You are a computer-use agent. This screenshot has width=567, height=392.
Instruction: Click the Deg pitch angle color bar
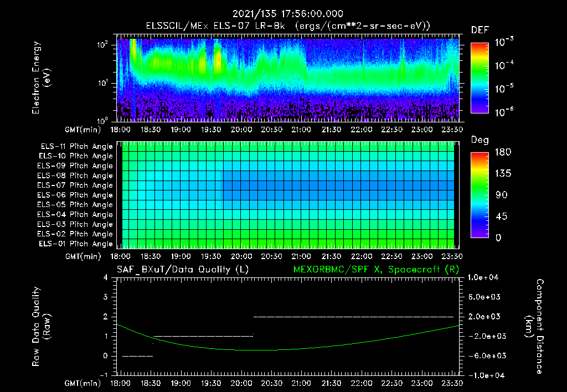click(x=480, y=195)
